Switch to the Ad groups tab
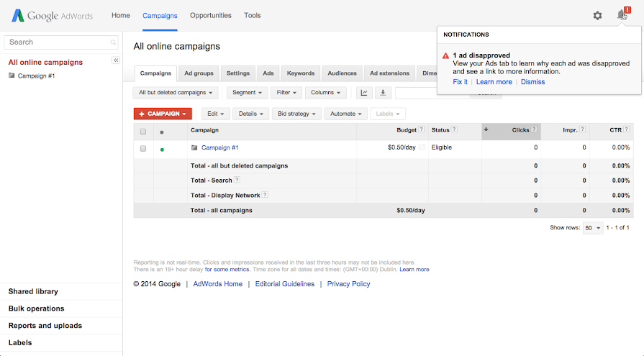Screen dimensions: 644x356 199,73
